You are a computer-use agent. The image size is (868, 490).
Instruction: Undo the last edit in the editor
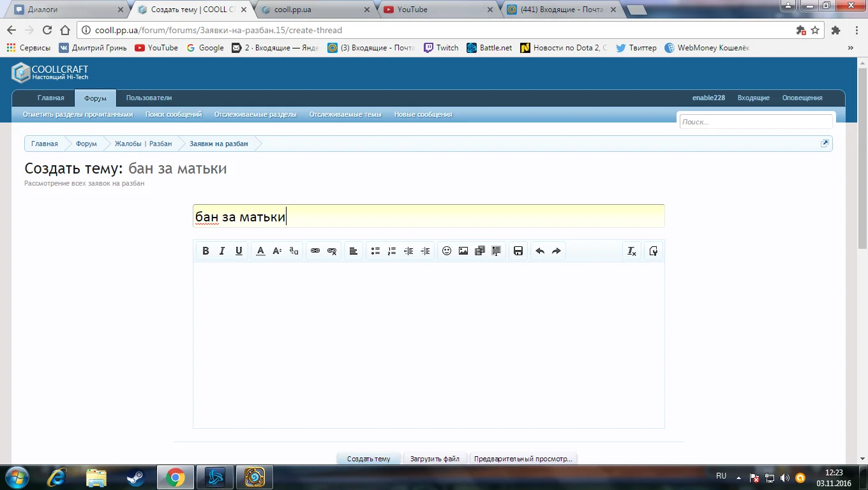540,251
